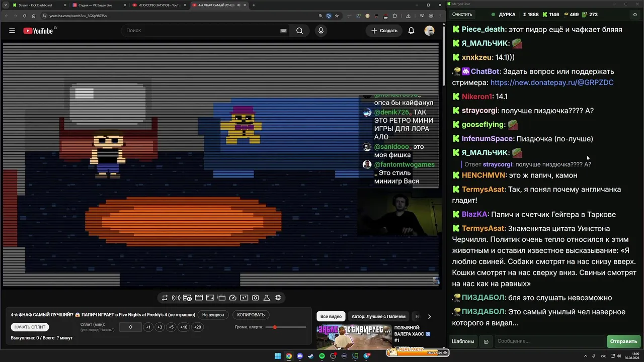Click username BlazKA in chat
Screen dimensions: 644x362
coord(475,214)
